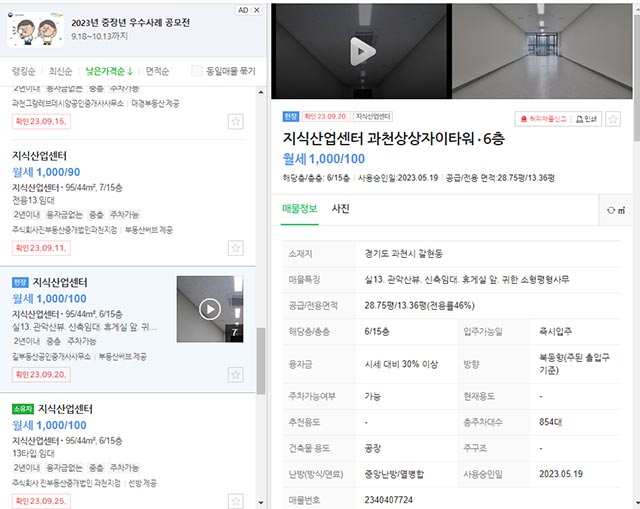Click 매물번호 value 2340407724
This screenshot has width=640, height=509.
(389, 500)
